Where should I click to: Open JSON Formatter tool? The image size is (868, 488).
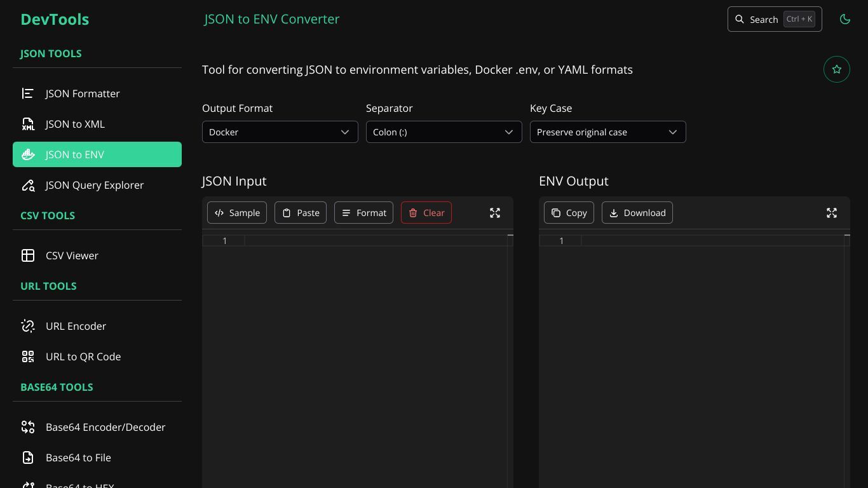(97, 93)
